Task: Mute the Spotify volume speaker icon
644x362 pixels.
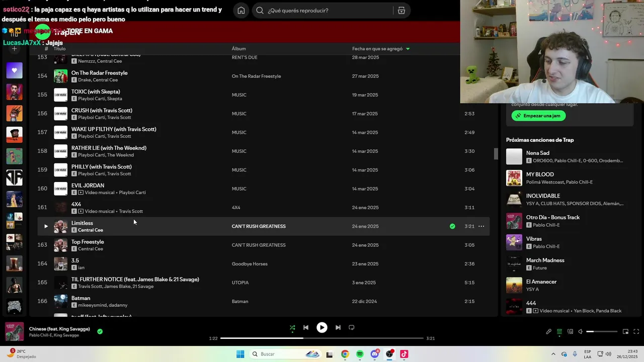Action: [580, 331]
